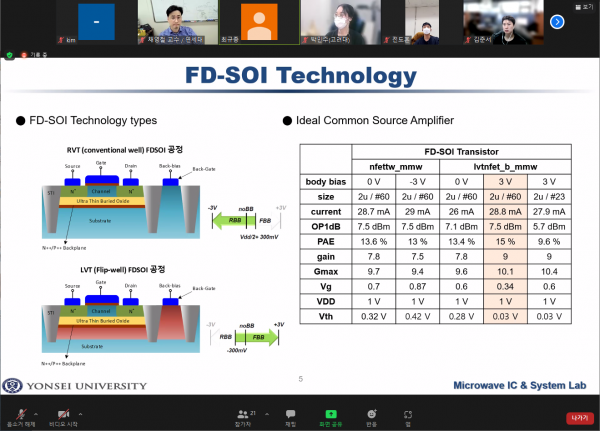Image resolution: width=600 pixels, height=431 pixels.
Task: Click the 'body bias' row label
Action: tap(326, 182)
